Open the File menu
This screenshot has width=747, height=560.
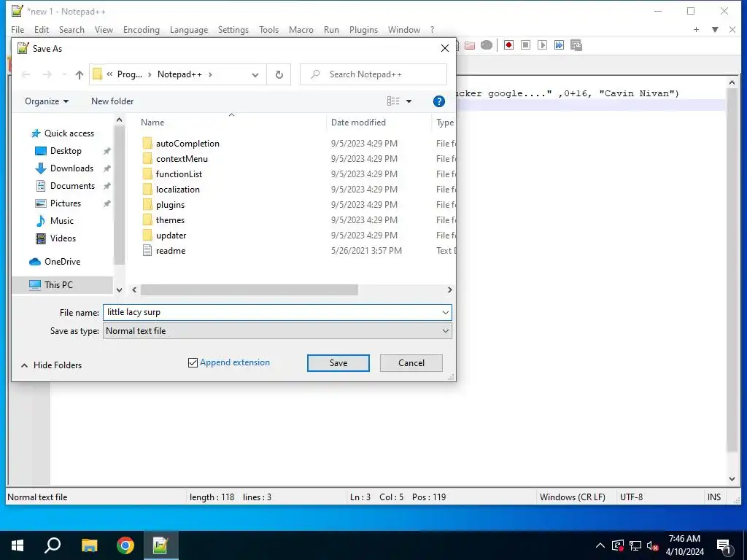(x=18, y=29)
